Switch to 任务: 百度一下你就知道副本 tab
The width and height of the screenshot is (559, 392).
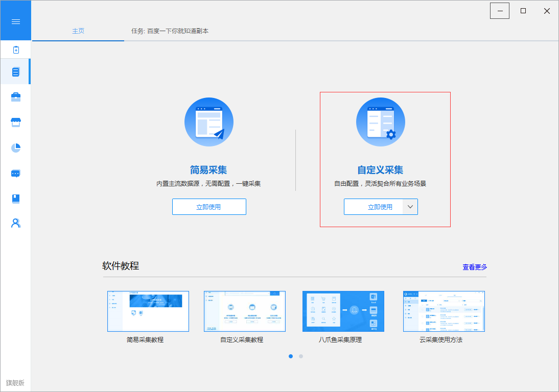[170, 31]
